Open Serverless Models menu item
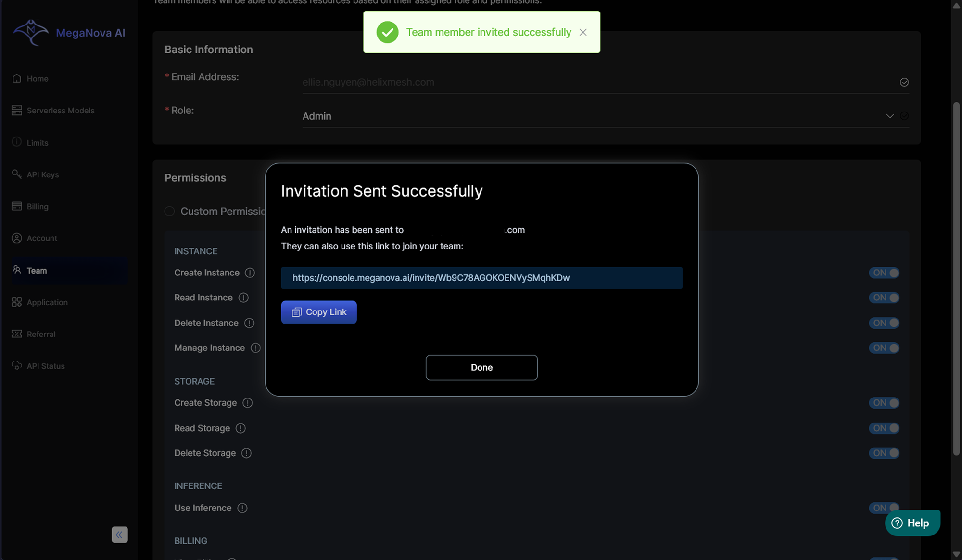962x560 pixels. (x=61, y=111)
